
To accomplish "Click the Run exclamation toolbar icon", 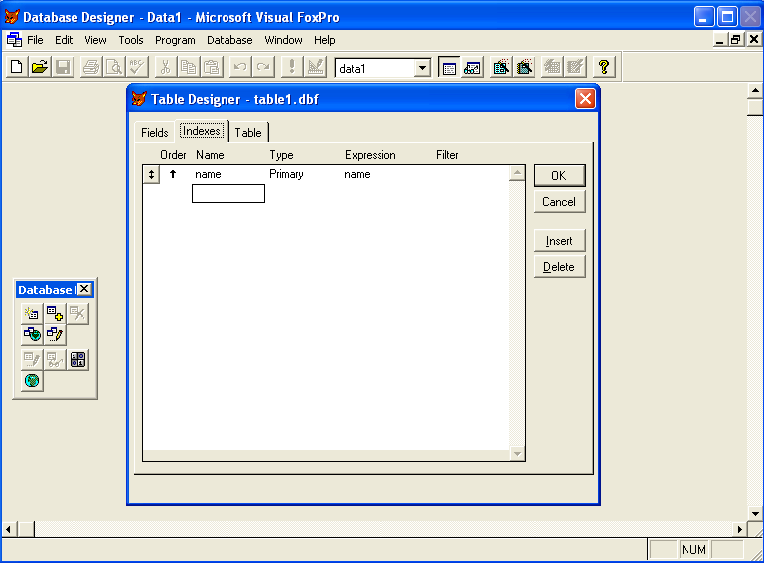I will tap(292, 67).
